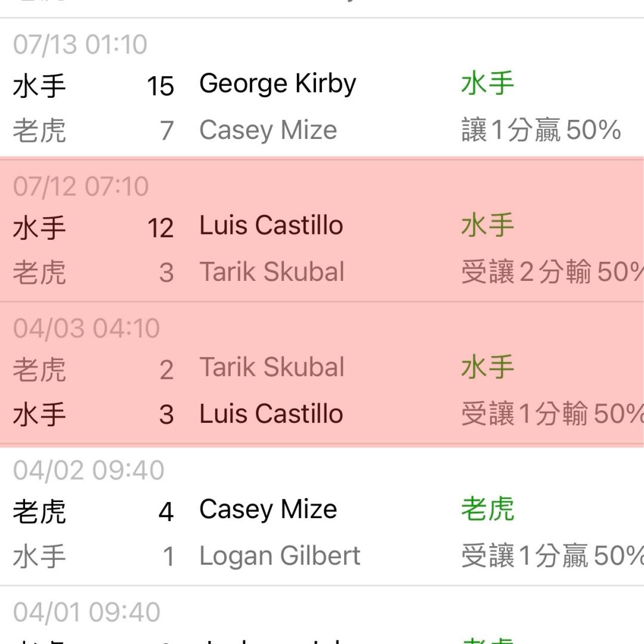Select Luis Castillo in the 04/03 game
The image size is (644, 644).
pyautogui.click(x=271, y=414)
